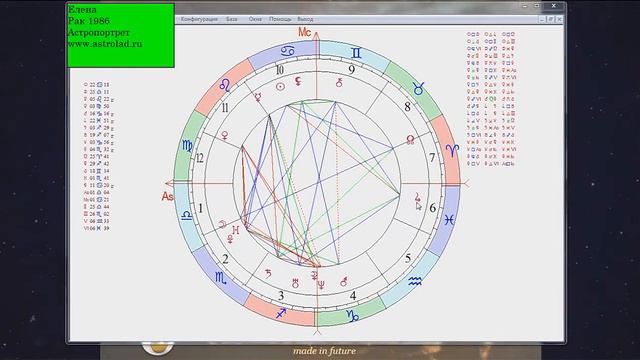The height and width of the screenshot is (360, 640).
Task: Click house number 2 on the chart
Action: coord(225,258)
